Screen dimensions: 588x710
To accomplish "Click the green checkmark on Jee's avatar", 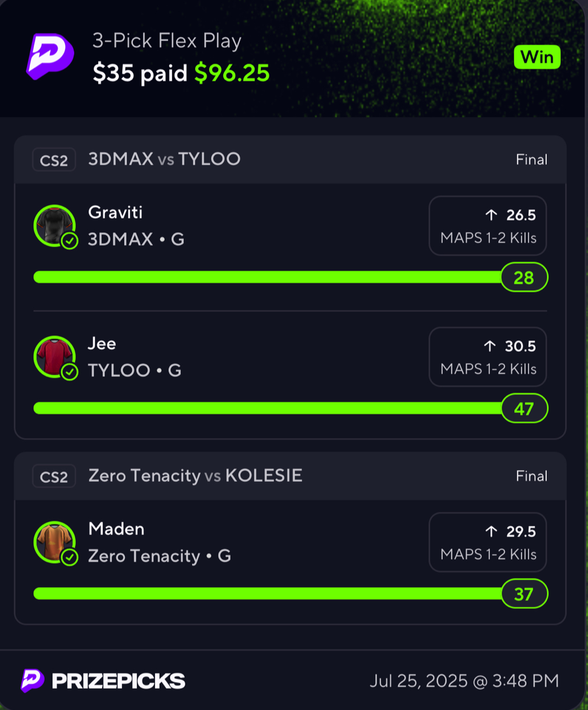I will [70, 372].
